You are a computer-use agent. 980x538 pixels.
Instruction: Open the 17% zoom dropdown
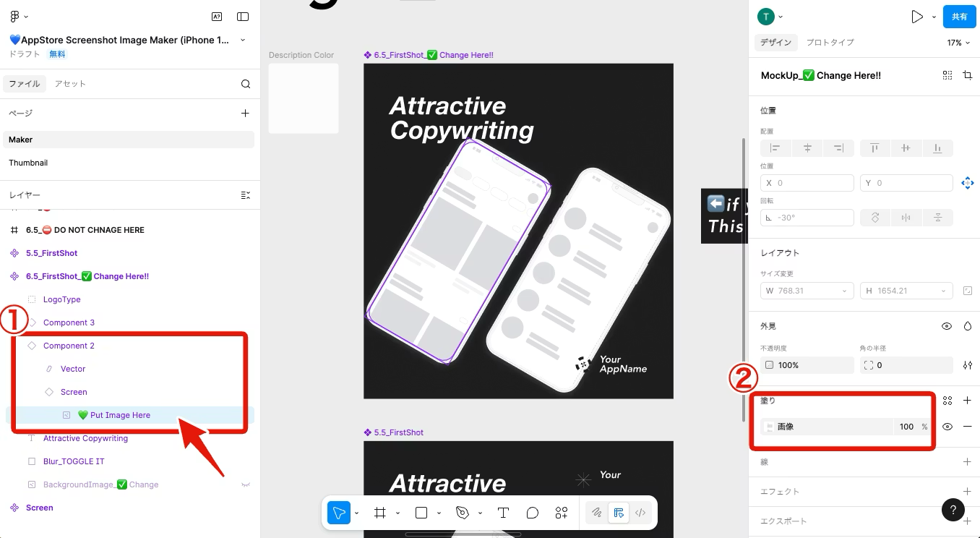[x=959, y=43]
